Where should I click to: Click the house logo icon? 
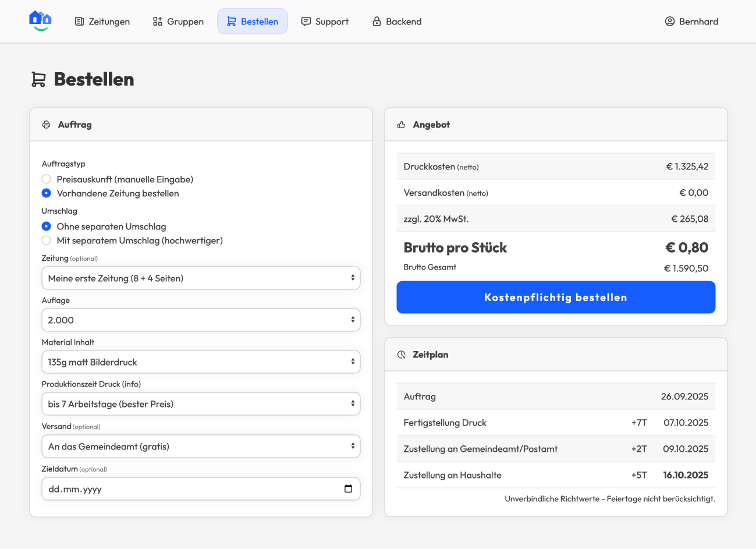(40, 21)
